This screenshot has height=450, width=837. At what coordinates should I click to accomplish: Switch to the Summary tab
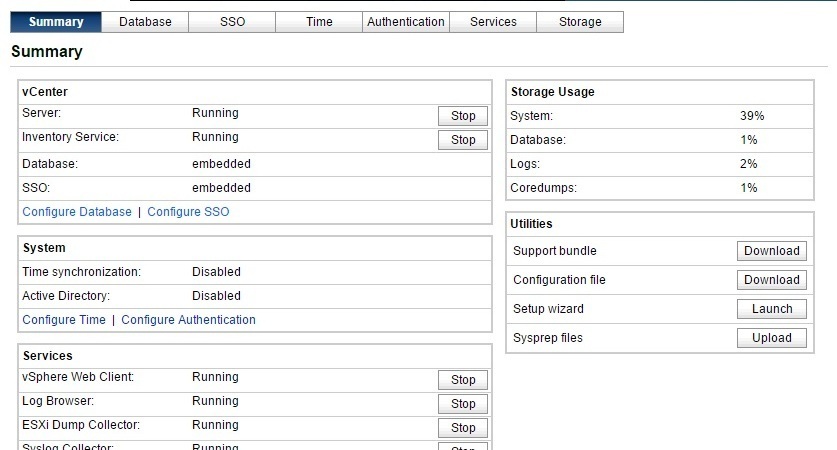[56, 22]
